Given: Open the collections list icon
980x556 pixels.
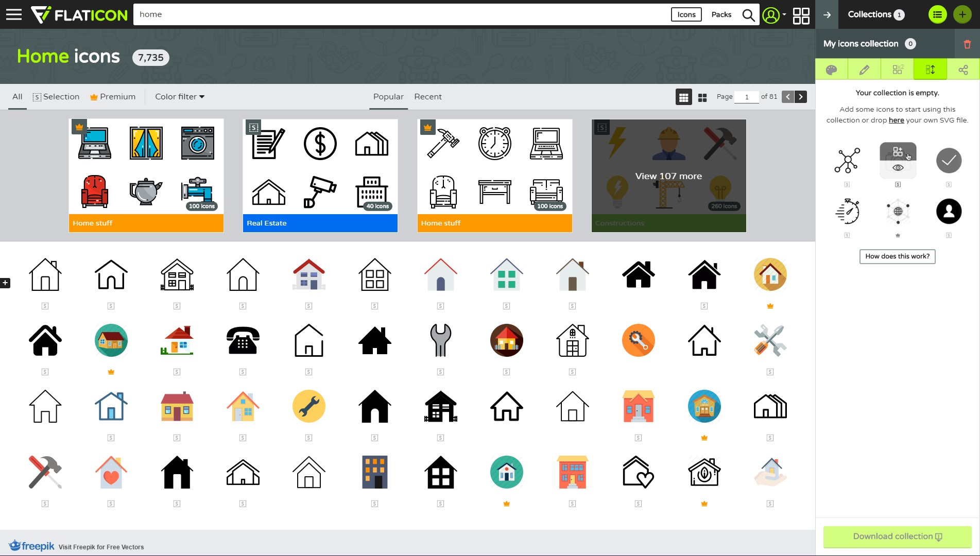Looking at the screenshot, I should tap(937, 14).
